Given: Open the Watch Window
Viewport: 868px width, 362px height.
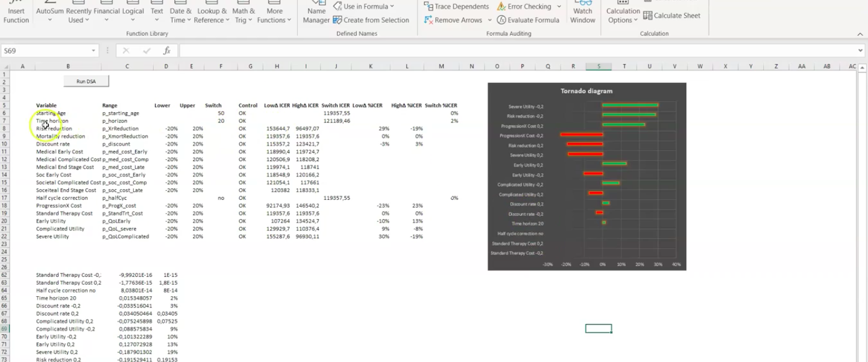Looking at the screenshot, I should [x=583, y=12].
